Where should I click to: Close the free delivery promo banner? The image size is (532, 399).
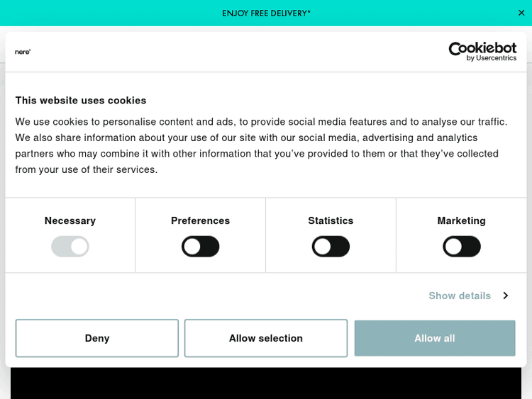click(x=521, y=13)
